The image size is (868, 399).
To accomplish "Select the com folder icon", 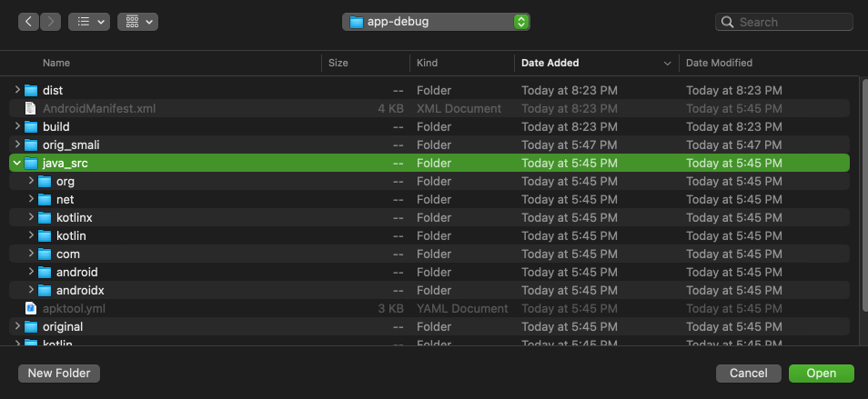I will (45, 254).
